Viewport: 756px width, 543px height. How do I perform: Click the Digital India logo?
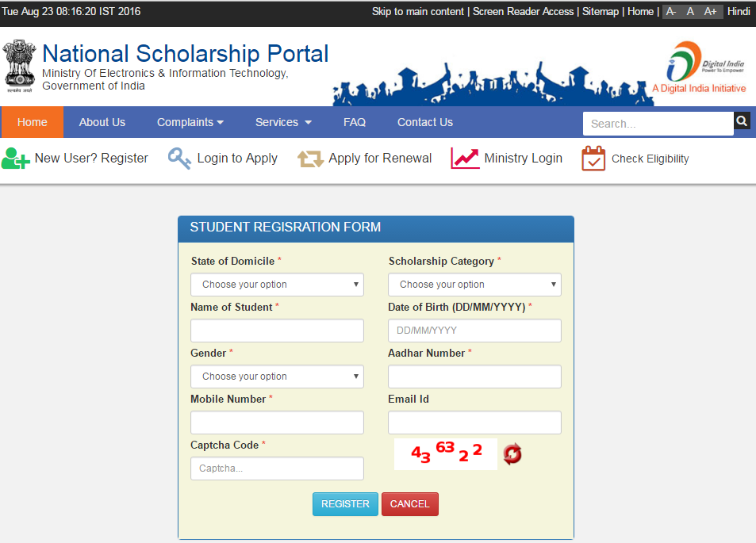pos(704,62)
